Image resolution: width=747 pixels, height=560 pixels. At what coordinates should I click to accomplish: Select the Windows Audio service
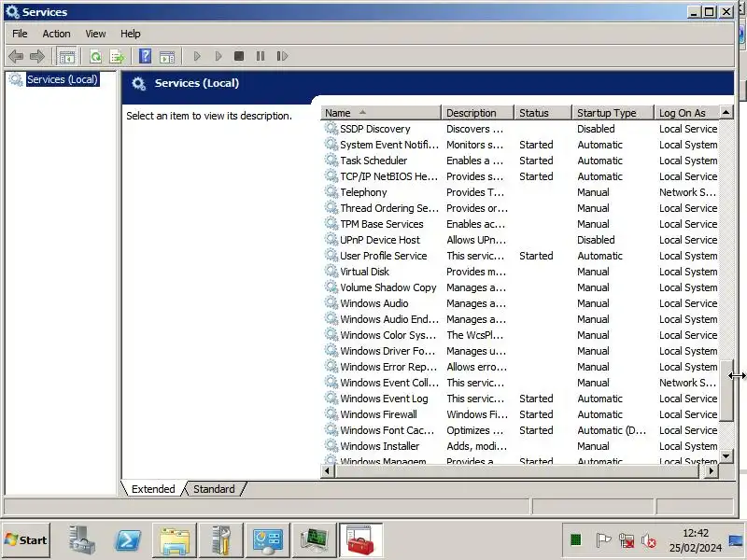point(521,303)
